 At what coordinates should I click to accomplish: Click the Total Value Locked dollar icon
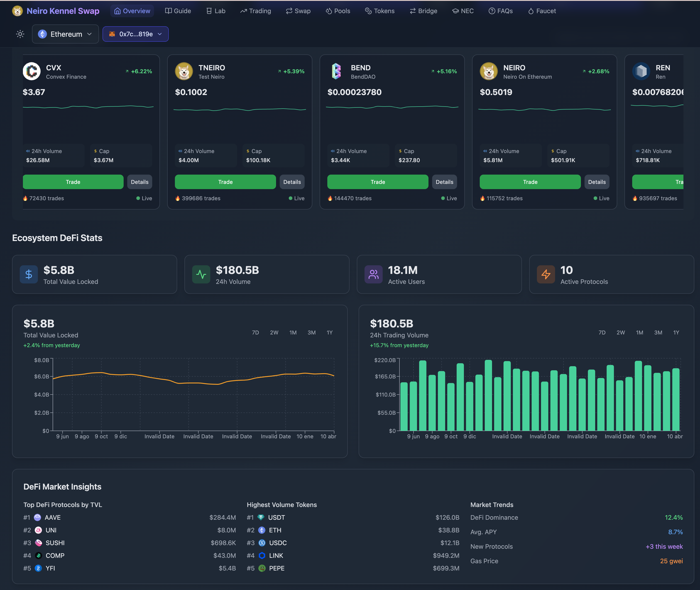pyautogui.click(x=29, y=275)
